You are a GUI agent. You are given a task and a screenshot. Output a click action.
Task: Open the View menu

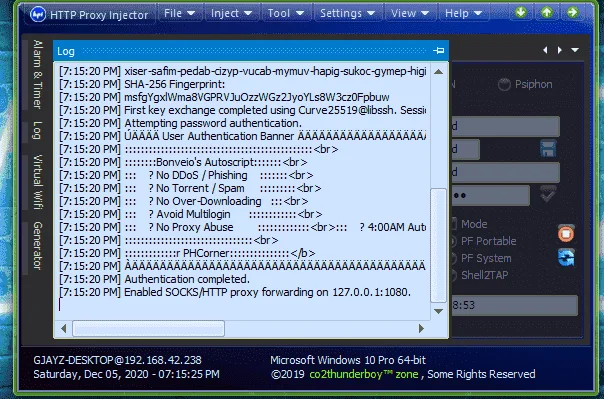tap(410, 13)
